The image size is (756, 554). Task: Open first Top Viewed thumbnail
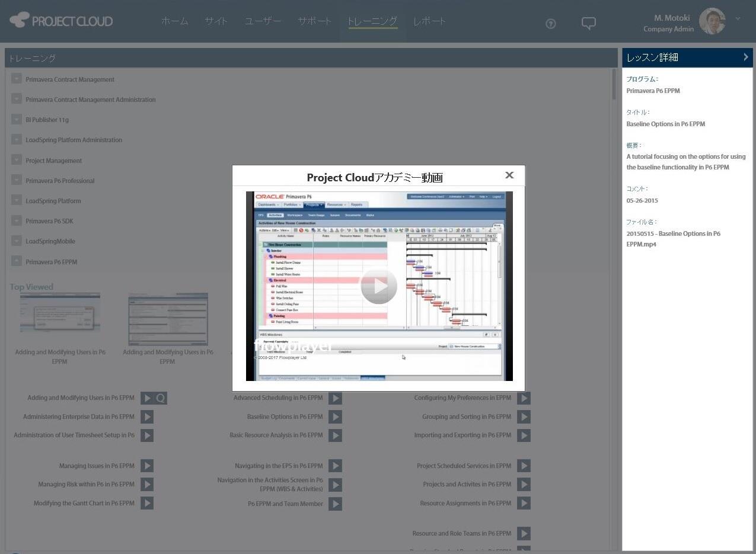(60, 313)
